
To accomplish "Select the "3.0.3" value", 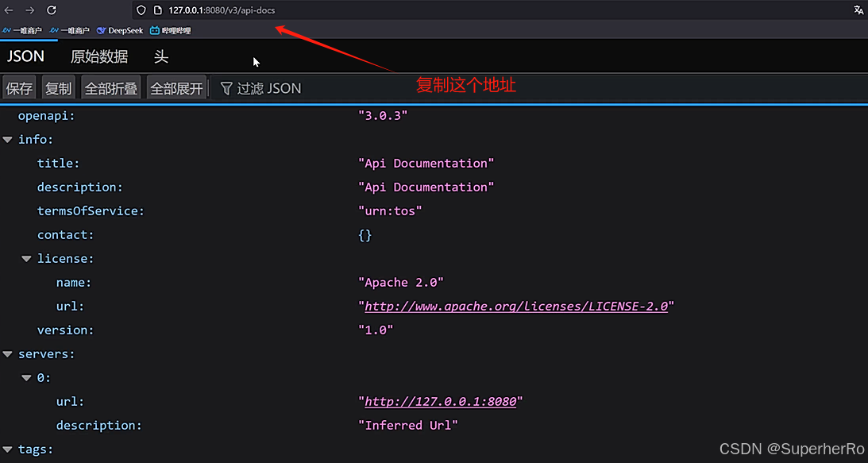I will coord(383,116).
